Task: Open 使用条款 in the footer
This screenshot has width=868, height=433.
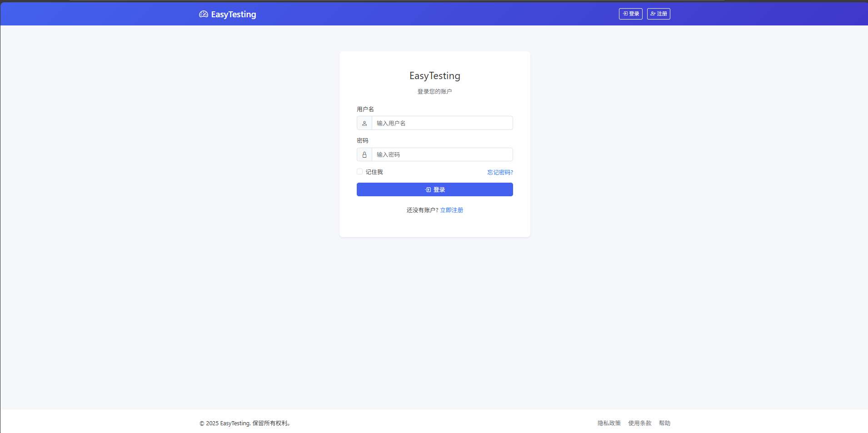Action: coord(640,423)
